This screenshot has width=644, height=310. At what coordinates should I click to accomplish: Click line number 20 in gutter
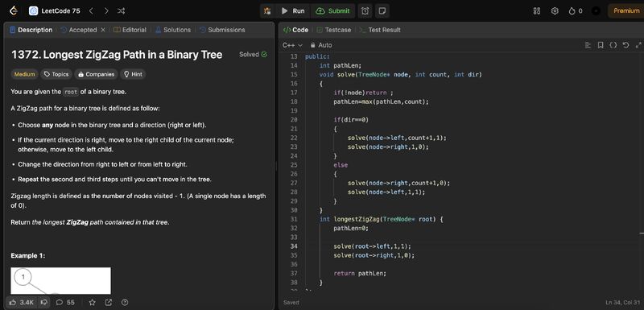tap(294, 120)
